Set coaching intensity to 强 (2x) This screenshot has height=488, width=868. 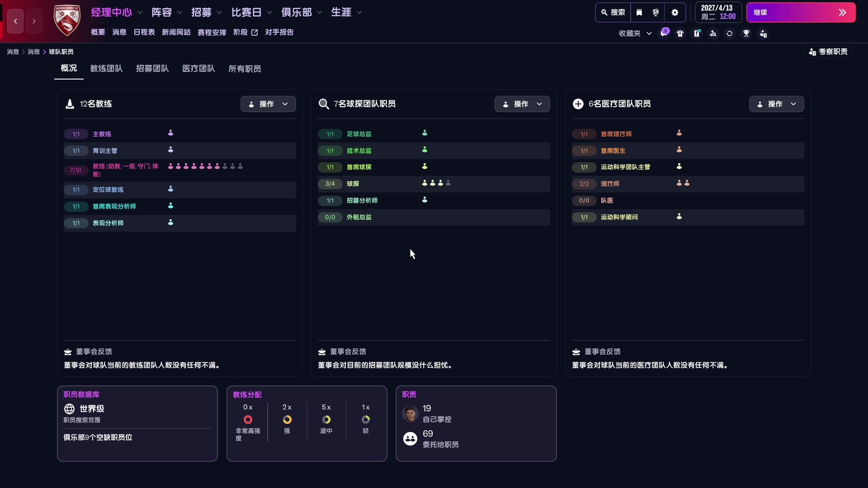coord(287,419)
